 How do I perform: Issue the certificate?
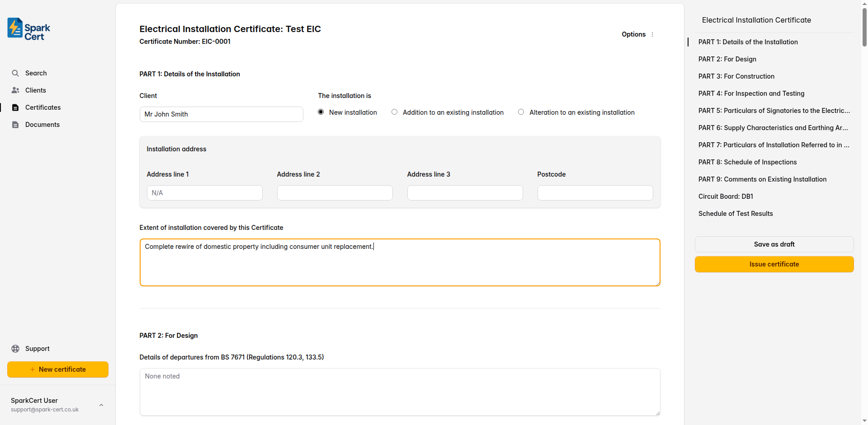(x=774, y=264)
